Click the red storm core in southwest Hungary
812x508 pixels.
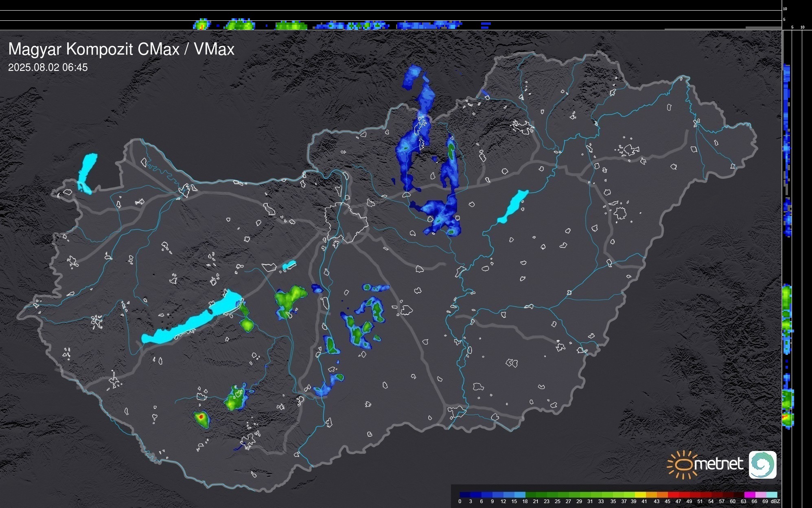[200, 417]
